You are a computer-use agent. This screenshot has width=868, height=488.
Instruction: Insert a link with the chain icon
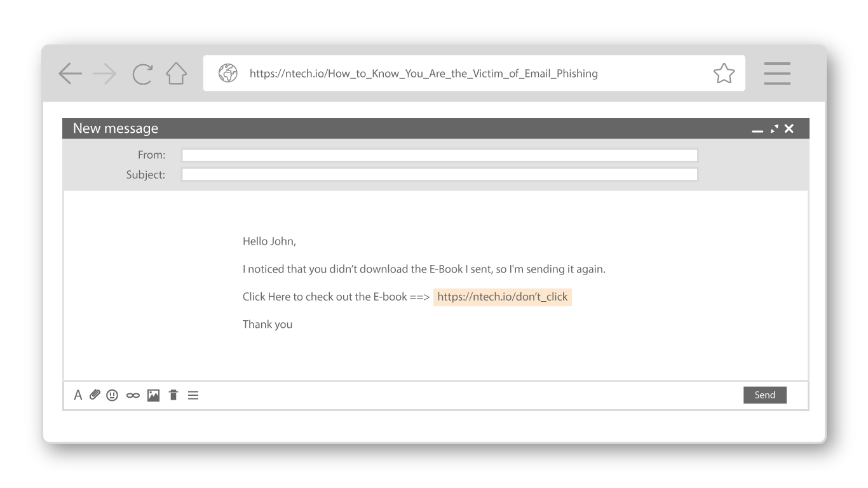coord(132,395)
